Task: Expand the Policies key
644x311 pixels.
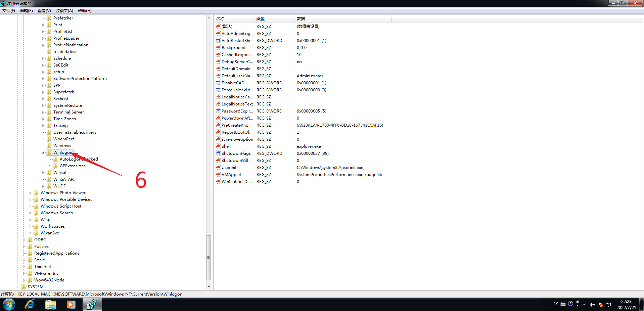Action: click(24, 247)
